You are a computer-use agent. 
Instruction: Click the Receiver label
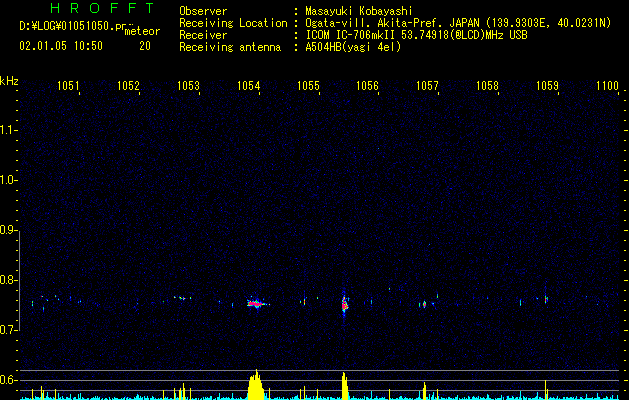point(203,35)
